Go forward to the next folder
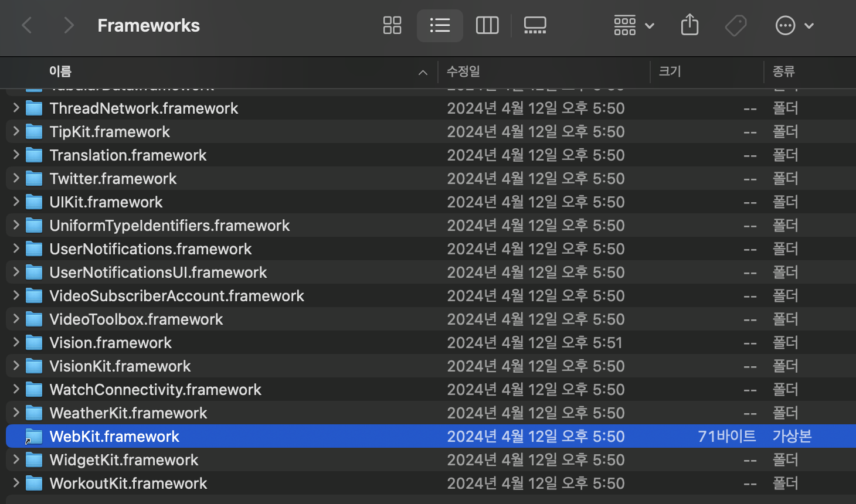This screenshot has width=856, height=504. pyautogui.click(x=69, y=25)
